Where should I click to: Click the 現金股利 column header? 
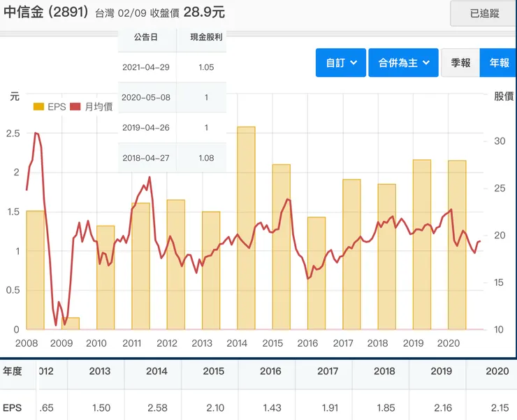(x=206, y=37)
